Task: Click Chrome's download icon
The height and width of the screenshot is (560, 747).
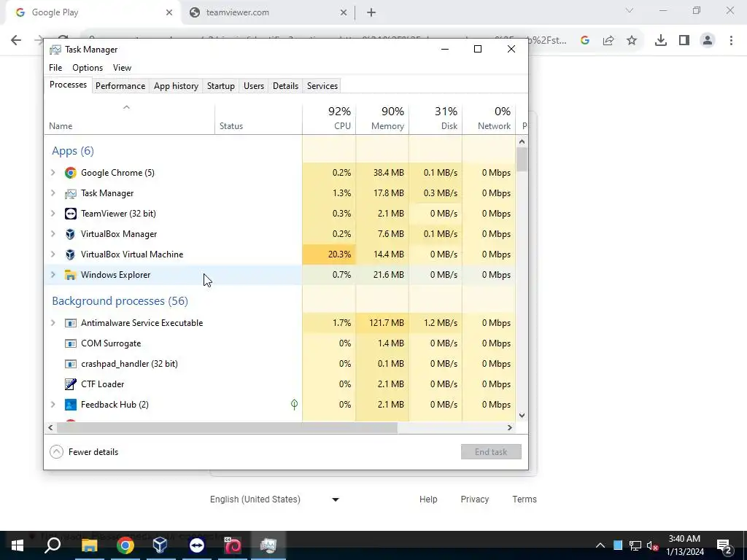Action: click(x=661, y=41)
